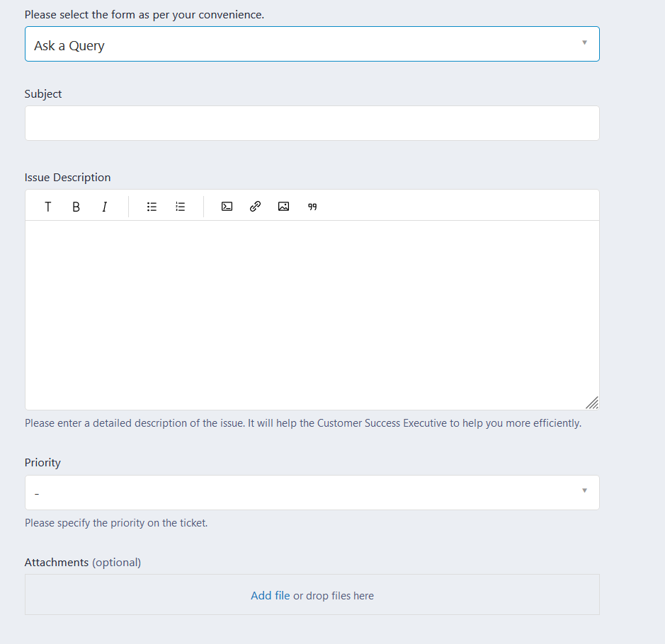Toggle italic formatting in the editor toolbar
Viewport: 665px width, 644px height.
104,207
